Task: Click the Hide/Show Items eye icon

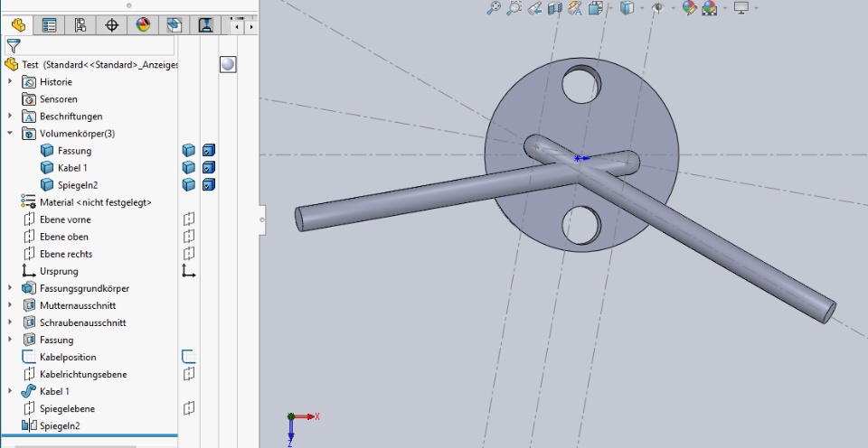Action: coord(658,8)
